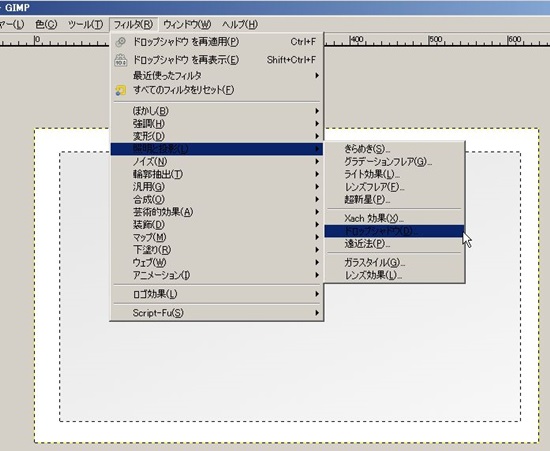The image size is (550, 451).
Task: Open the ノイズ(N) submenu
Action: point(216,162)
